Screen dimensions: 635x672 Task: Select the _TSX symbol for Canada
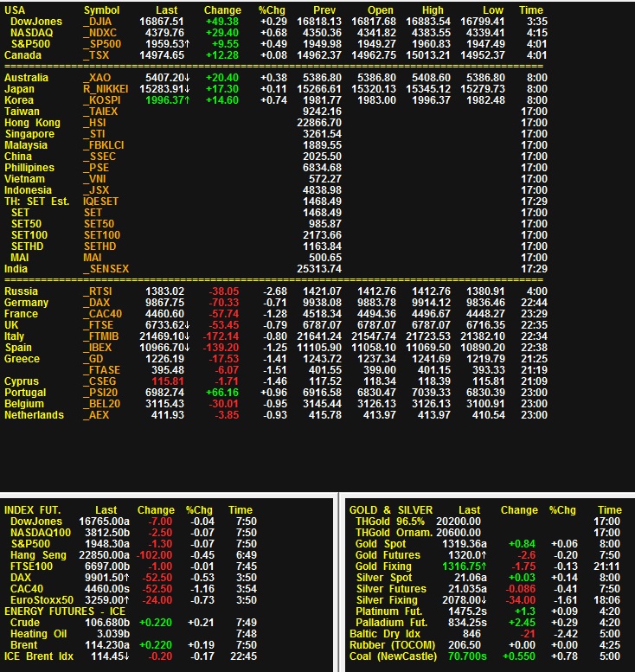[97, 54]
